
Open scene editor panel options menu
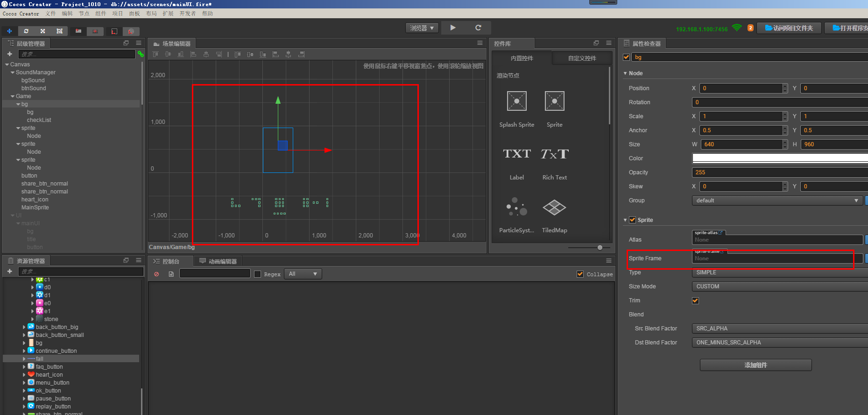point(480,43)
